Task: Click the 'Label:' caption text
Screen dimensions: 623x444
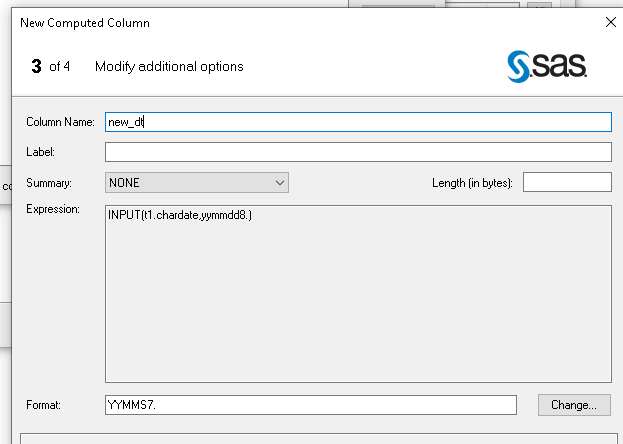Action: 40,152
